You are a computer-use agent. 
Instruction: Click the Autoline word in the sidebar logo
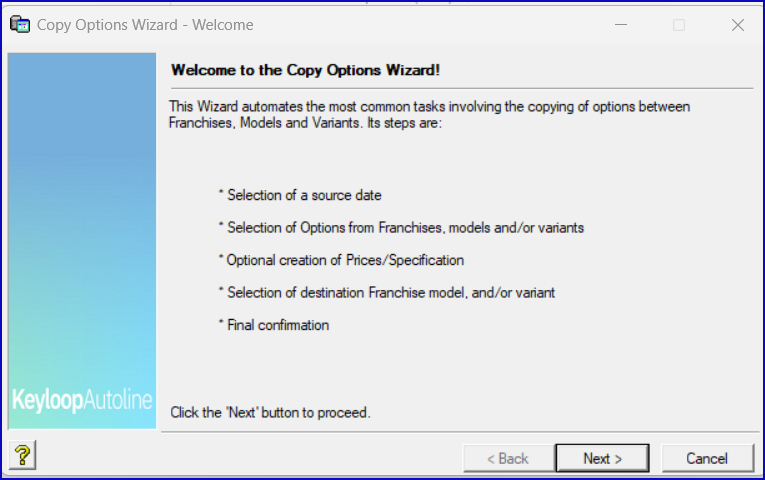pos(116,401)
